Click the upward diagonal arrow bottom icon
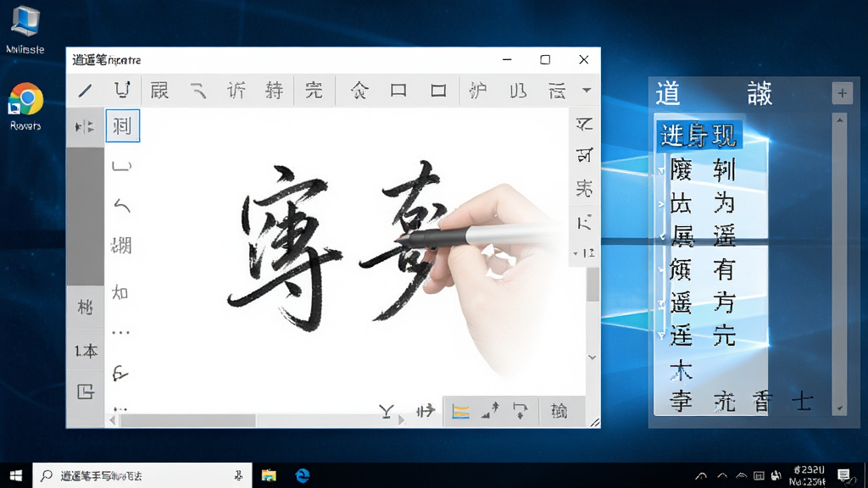Screen dimensions: 868x488 point(490,411)
